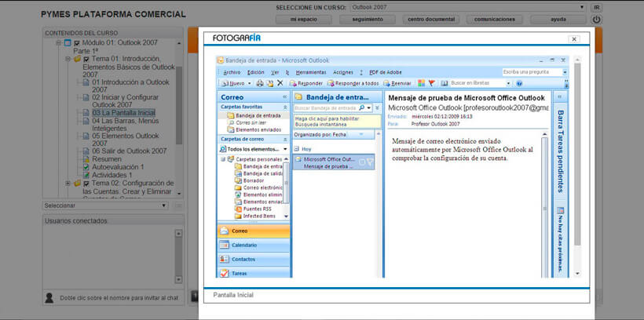
Task: Click Responder a todos in the toolbar
Action: click(x=353, y=83)
